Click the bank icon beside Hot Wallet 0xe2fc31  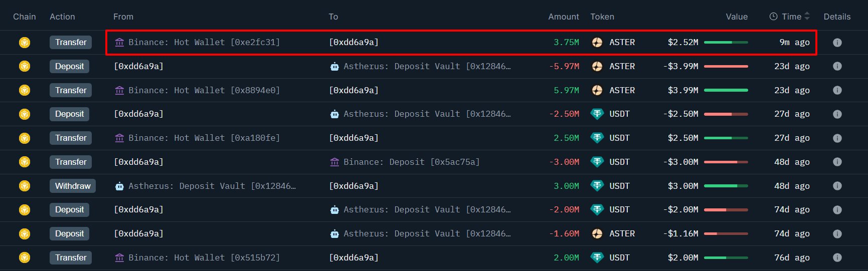[x=119, y=43]
